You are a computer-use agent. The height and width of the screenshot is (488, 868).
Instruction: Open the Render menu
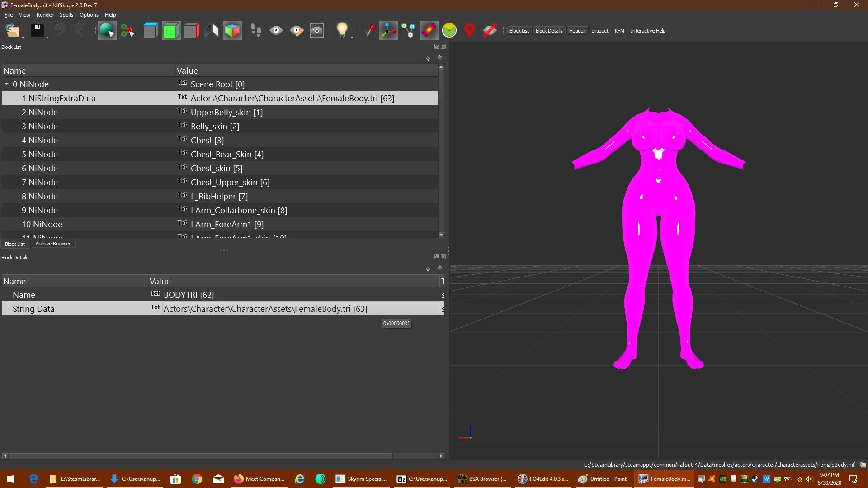(45, 15)
